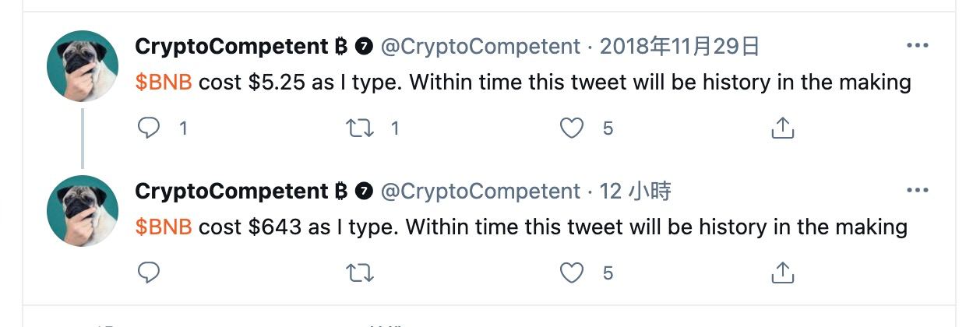The height and width of the screenshot is (327, 980).
Task: Like the $643 BNB tweet
Action: coord(572,272)
